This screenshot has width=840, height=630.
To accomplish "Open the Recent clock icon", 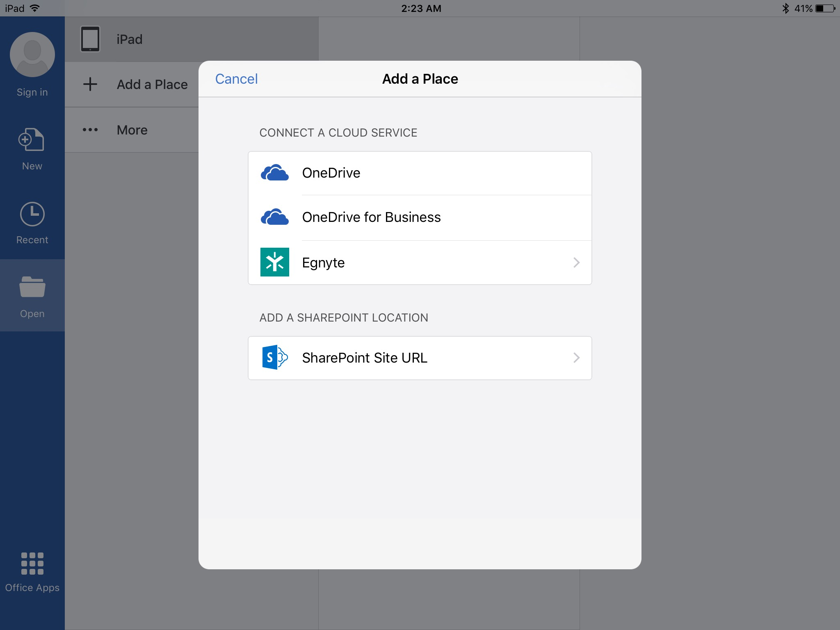I will (32, 214).
